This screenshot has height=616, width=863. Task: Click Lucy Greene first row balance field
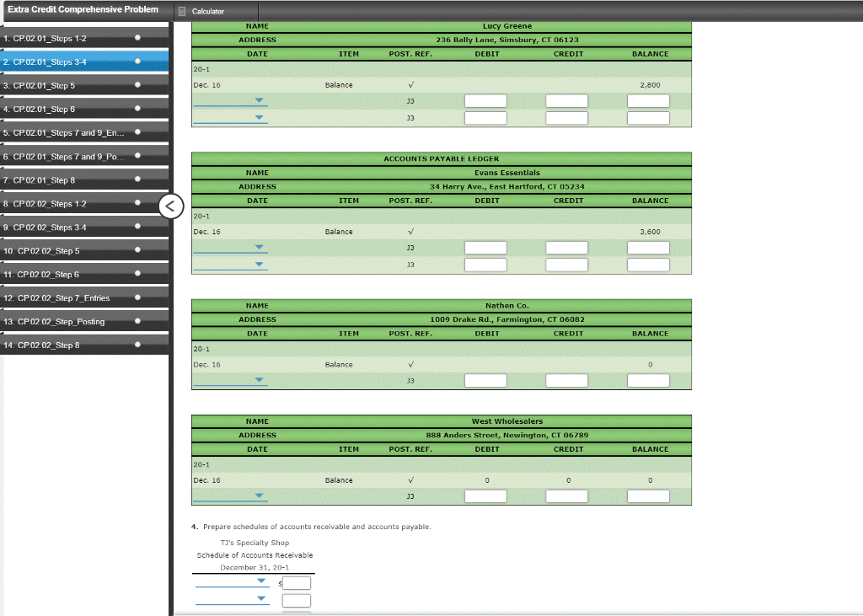pyautogui.click(x=648, y=101)
